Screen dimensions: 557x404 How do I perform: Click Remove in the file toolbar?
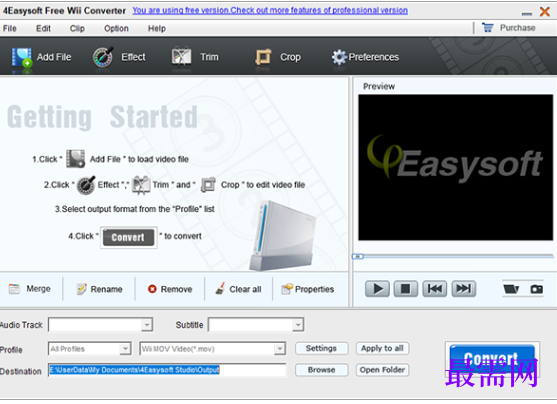(x=170, y=289)
